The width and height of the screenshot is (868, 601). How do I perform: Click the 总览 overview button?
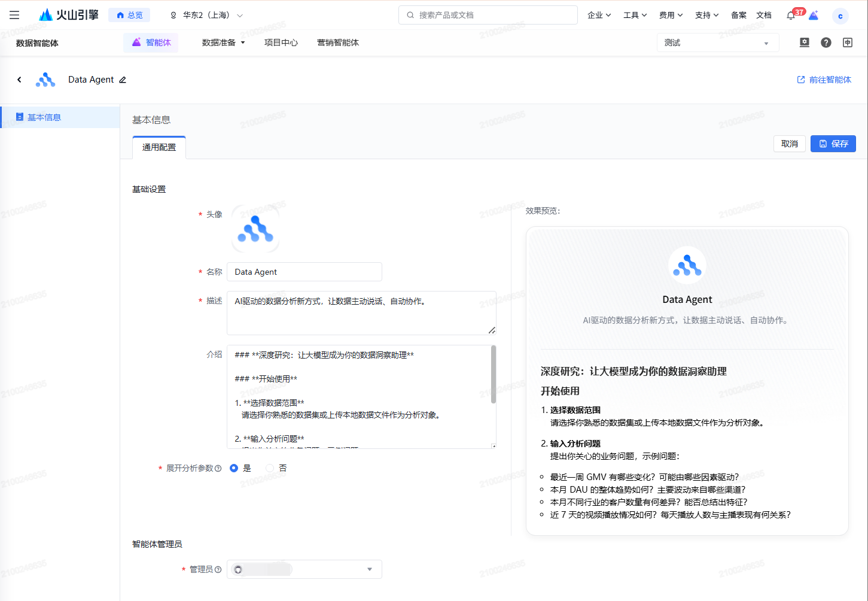click(x=129, y=15)
